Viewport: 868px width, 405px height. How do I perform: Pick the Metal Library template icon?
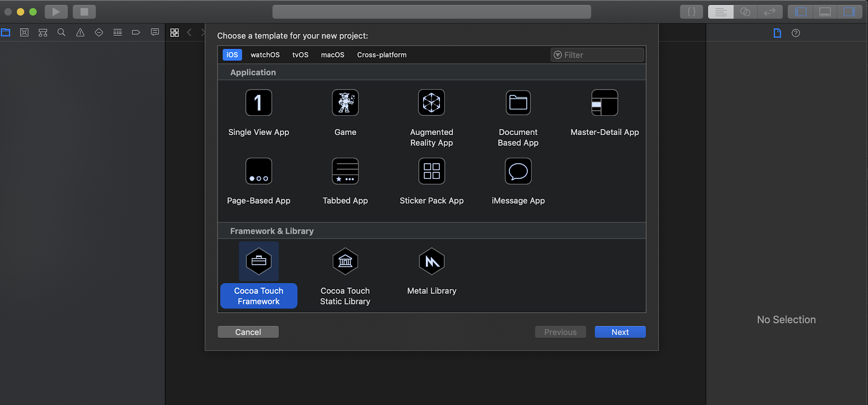point(432,261)
